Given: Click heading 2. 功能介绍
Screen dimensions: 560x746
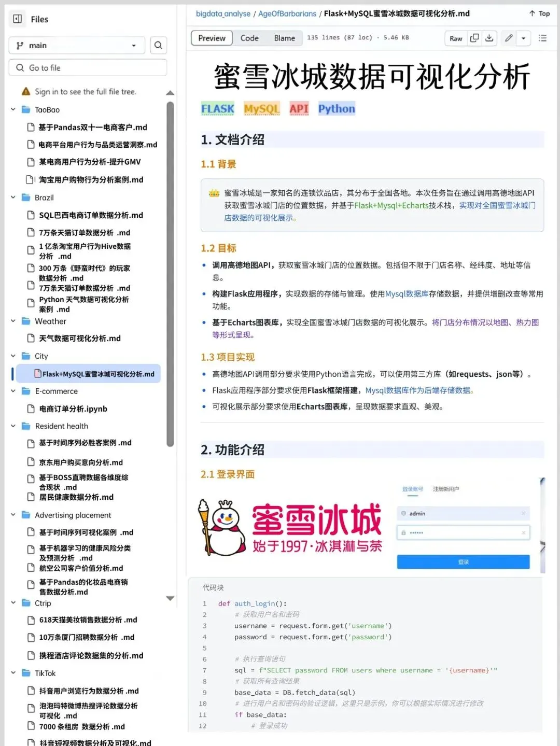Looking at the screenshot, I should pyautogui.click(x=232, y=450).
